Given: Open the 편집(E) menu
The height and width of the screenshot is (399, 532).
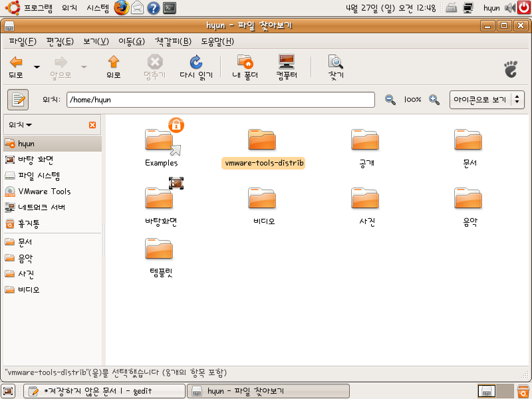Looking at the screenshot, I should (x=60, y=41).
